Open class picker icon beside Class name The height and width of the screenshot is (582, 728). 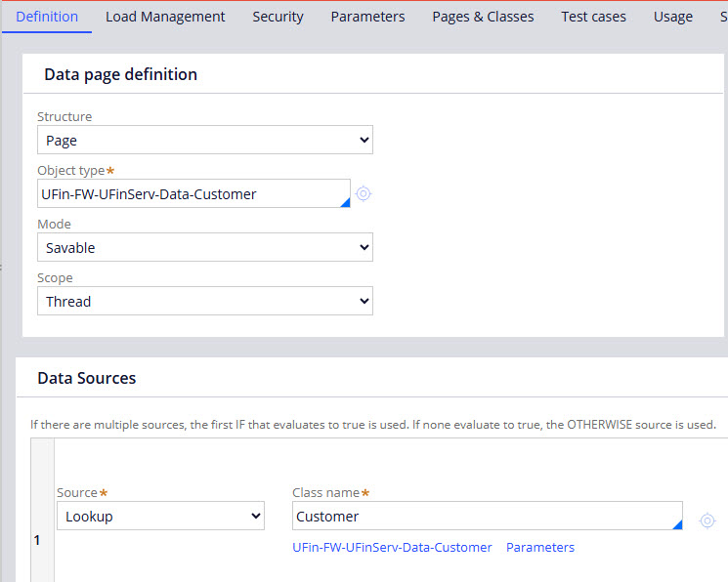707,520
